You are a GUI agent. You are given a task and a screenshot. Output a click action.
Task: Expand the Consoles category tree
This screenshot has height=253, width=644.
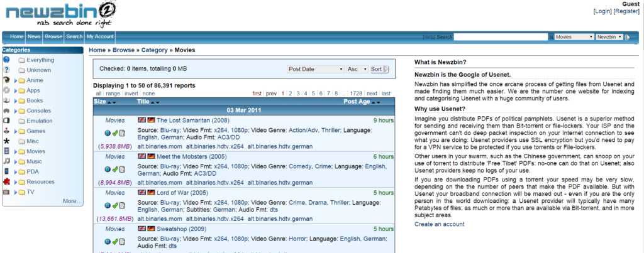(16, 110)
